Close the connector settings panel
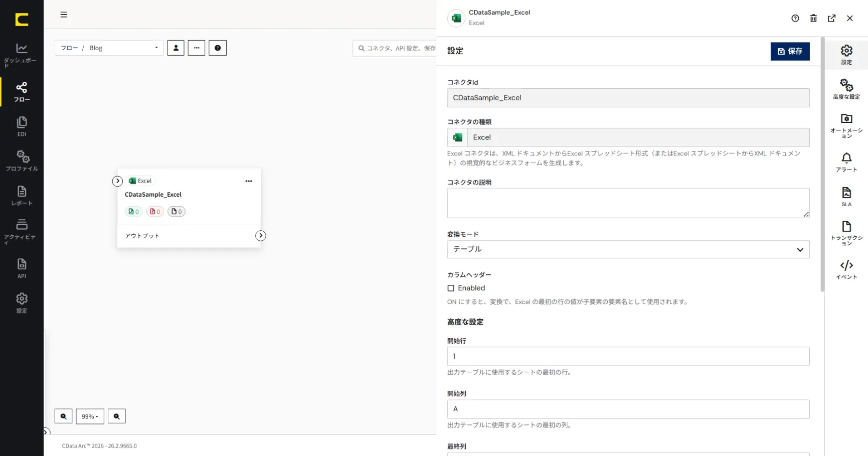The image size is (868, 456). pos(849,18)
